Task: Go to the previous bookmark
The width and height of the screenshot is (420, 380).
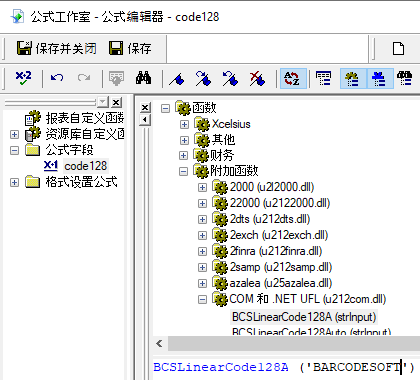Action: 230,78
